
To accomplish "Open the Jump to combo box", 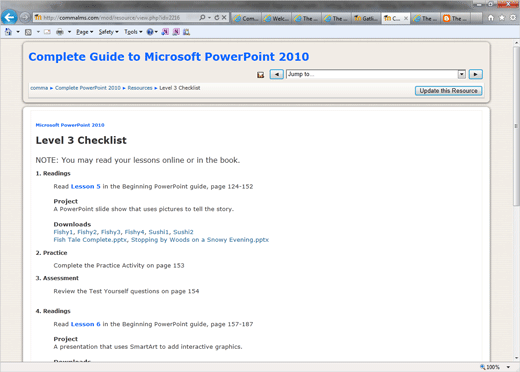I will (376, 74).
